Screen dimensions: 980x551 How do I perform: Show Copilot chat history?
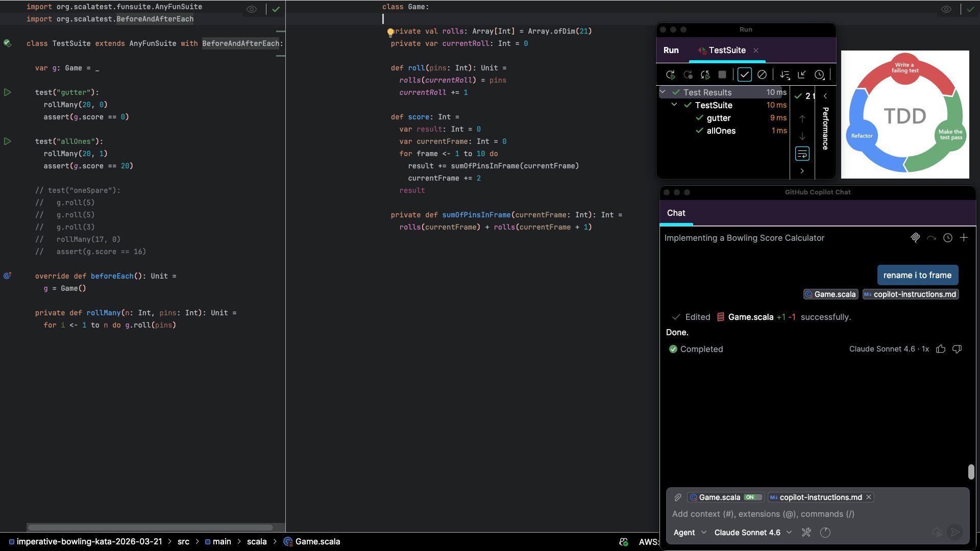point(947,238)
